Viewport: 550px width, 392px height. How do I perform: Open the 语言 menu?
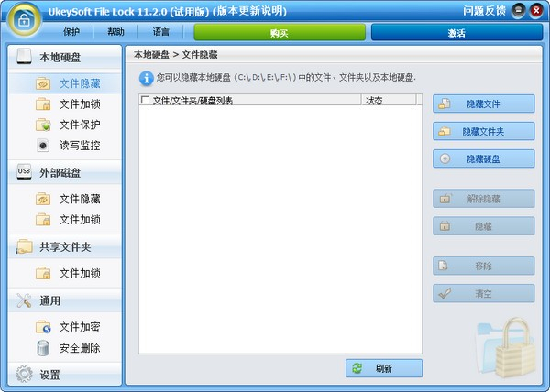(161, 32)
